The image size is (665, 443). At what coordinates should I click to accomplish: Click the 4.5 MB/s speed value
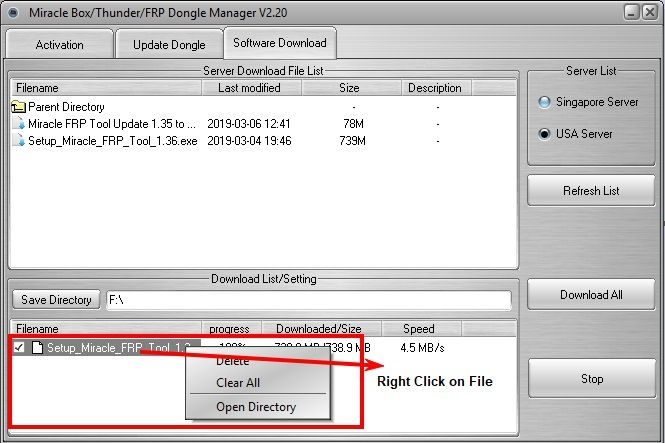tap(422, 348)
